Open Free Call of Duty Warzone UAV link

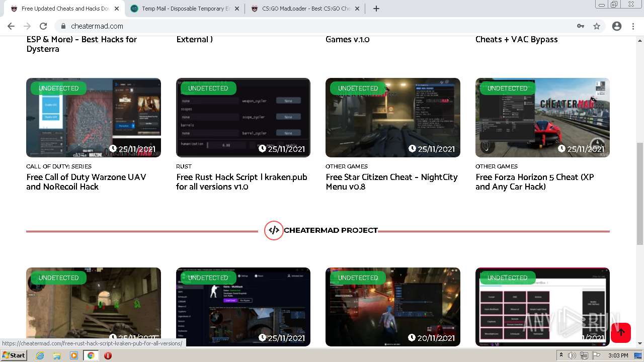tap(86, 182)
